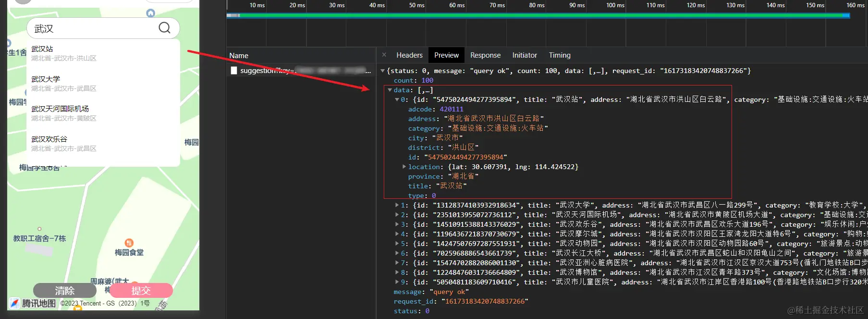Click the district: "洪山区" line
This screenshot has height=319, width=868.
pos(443,147)
